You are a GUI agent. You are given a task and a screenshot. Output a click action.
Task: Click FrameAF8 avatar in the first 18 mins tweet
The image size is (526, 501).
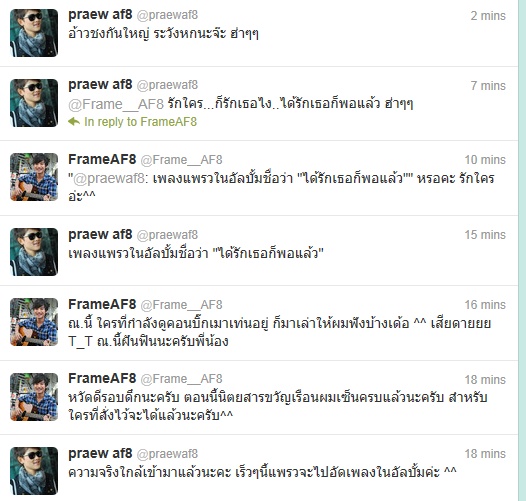[x=34, y=397]
